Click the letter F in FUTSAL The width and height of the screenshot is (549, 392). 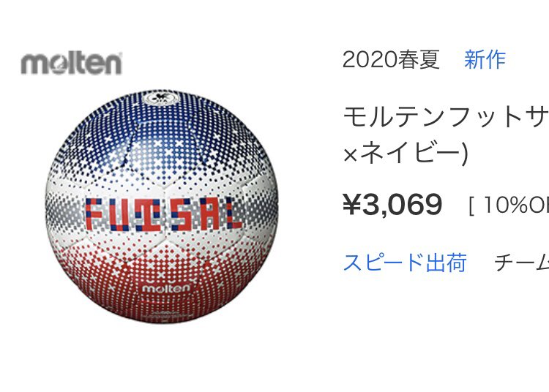click(x=94, y=214)
